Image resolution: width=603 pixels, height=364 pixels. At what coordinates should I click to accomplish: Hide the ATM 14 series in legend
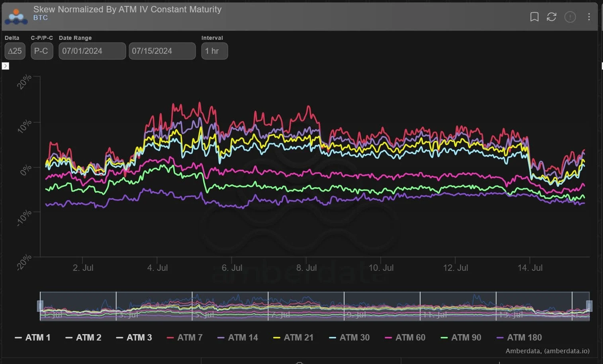point(238,337)
